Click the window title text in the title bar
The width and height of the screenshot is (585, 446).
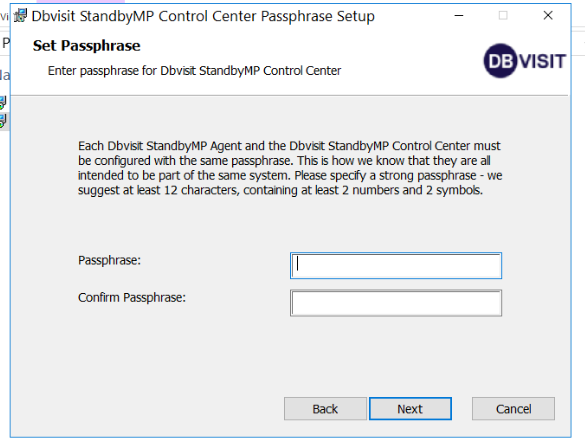[203, 16]
